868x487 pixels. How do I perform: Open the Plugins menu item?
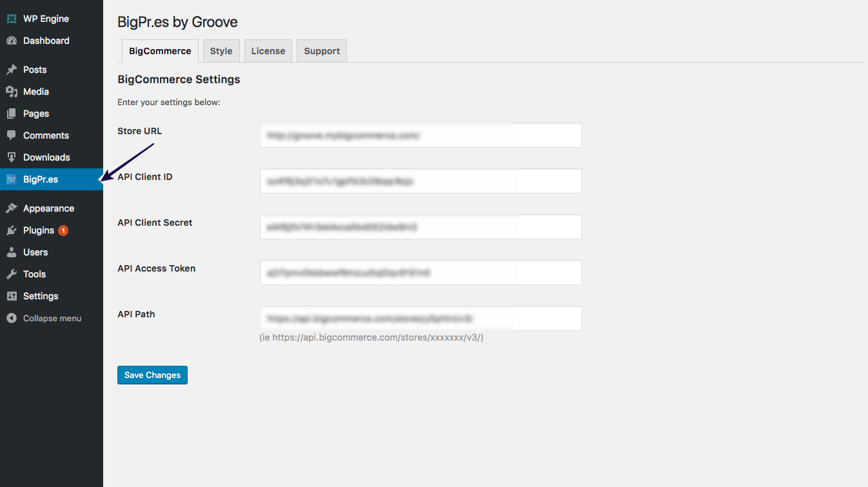coord(52,230)
